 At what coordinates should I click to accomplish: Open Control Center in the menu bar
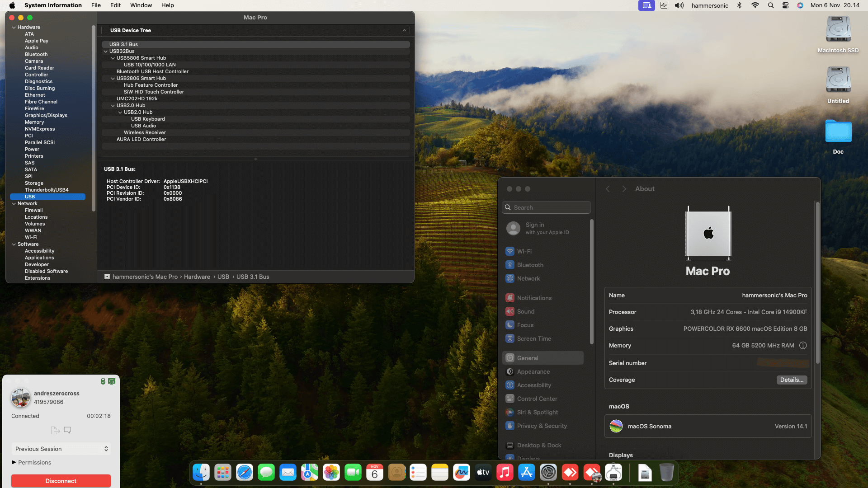(786, 5)
